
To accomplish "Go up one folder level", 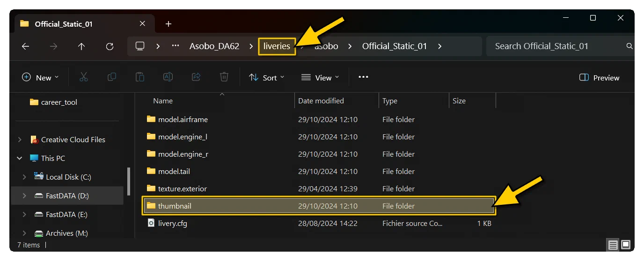I will (81, 46).
